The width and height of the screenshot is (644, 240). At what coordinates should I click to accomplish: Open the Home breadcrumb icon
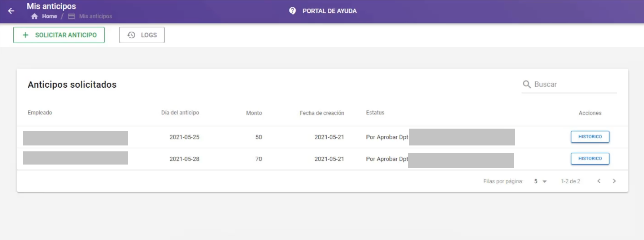[34, 16]
